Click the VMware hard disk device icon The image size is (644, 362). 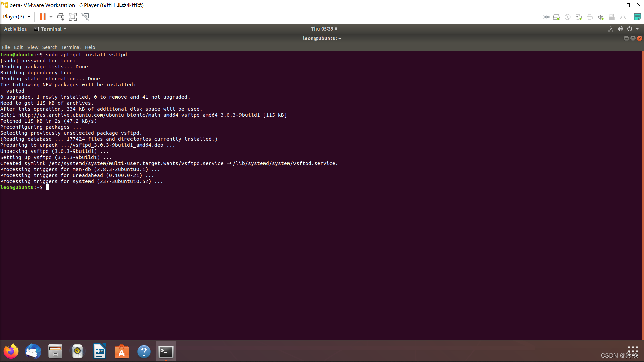pyautogui.click(x=556, y=17)
